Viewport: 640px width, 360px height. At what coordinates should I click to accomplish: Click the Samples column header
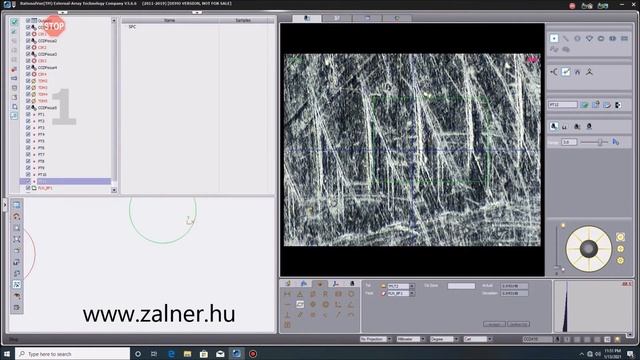[243, 20]
